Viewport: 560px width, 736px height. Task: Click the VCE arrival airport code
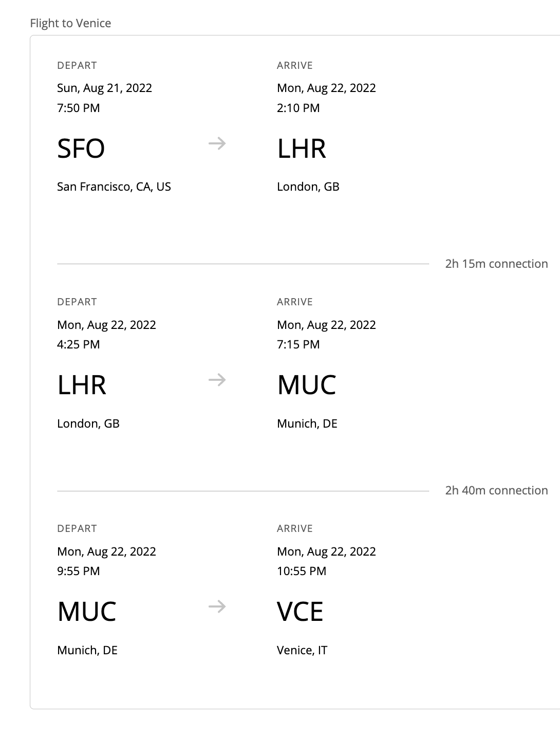click(x=300, y=612)
